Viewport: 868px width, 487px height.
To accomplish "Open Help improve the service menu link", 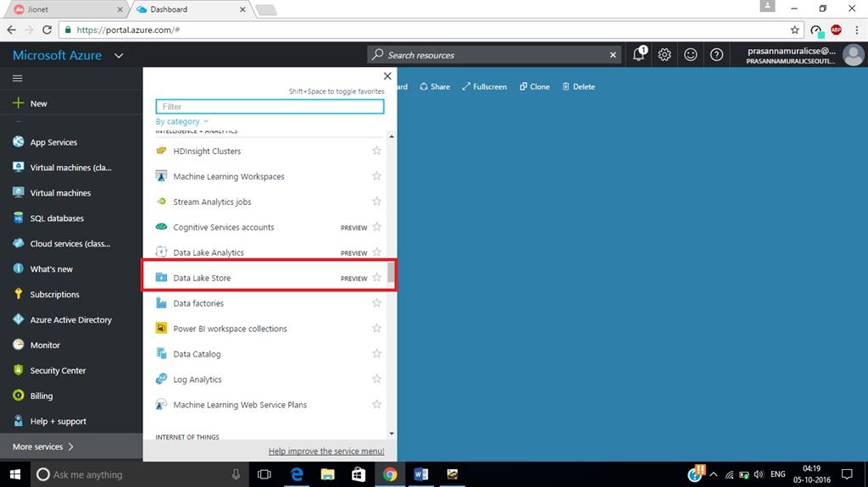I will point(326,451).
